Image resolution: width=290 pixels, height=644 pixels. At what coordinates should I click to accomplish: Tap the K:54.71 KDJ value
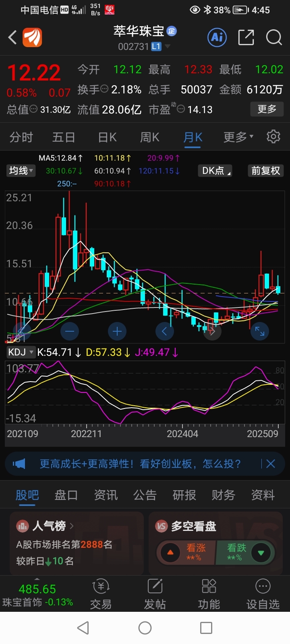click(x=59, y=352)
